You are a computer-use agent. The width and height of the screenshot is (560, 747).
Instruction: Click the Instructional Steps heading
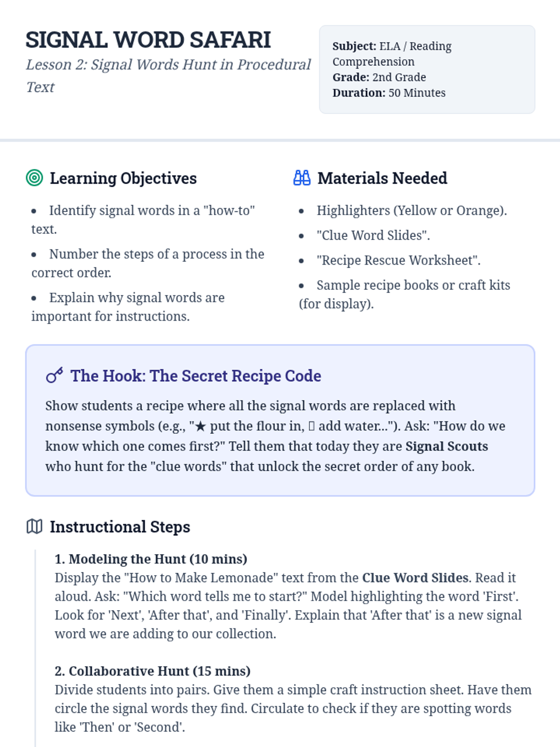(120, 527)
